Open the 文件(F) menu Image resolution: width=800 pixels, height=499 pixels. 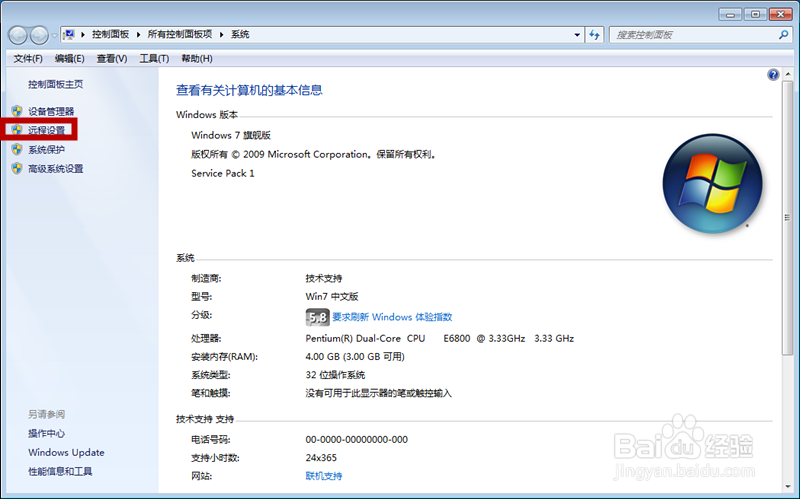tap(28, 59)
